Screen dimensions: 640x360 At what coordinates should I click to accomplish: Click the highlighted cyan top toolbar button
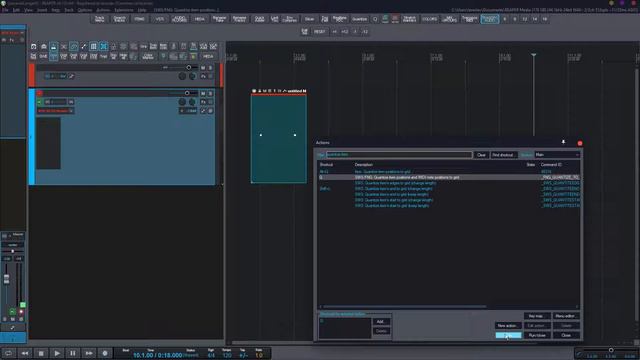pos(490,19)
